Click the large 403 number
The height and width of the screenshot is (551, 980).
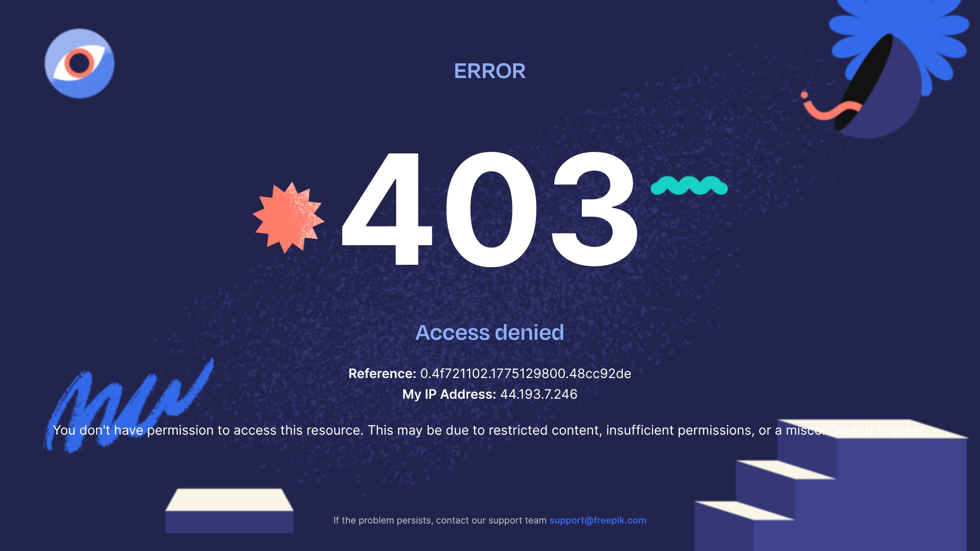point(490,209)
